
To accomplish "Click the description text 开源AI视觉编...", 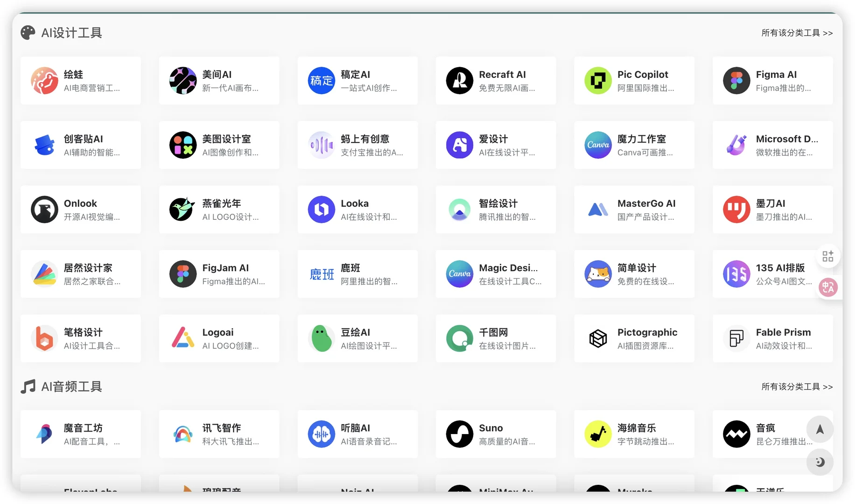I will 92,217.
